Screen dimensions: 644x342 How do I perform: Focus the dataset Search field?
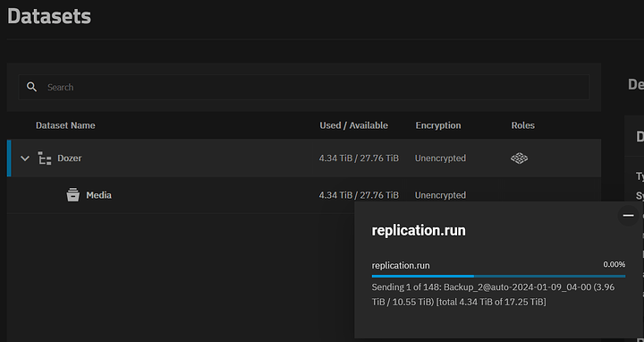pyautogui.click(x=304, y=87)
